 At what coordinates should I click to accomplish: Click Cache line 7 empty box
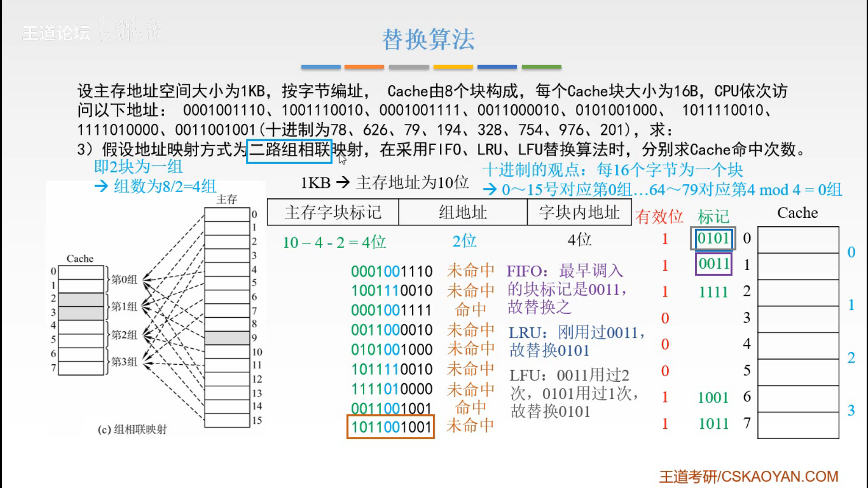tap(798, 425)
